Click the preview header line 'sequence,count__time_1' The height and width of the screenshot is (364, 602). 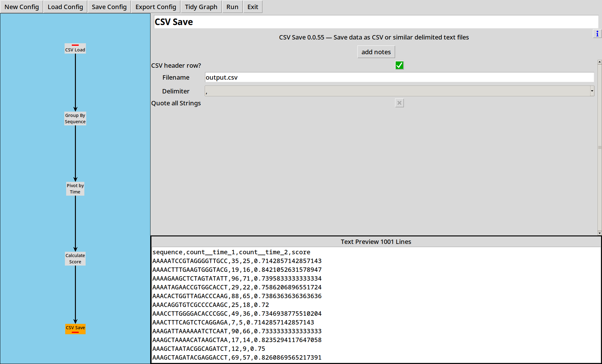point(231,252)
